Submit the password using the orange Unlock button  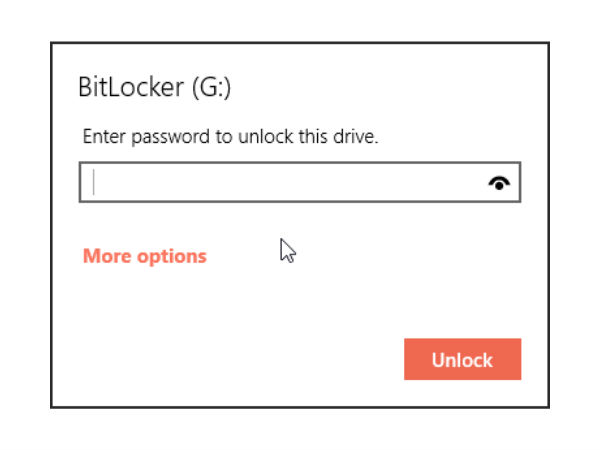pyautogui.click(x=462, y=359)
